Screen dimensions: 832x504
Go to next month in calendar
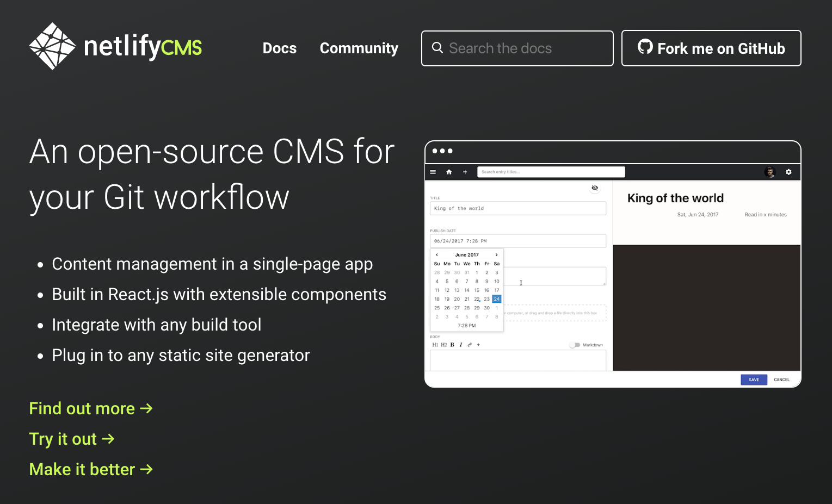pos(497,254)
